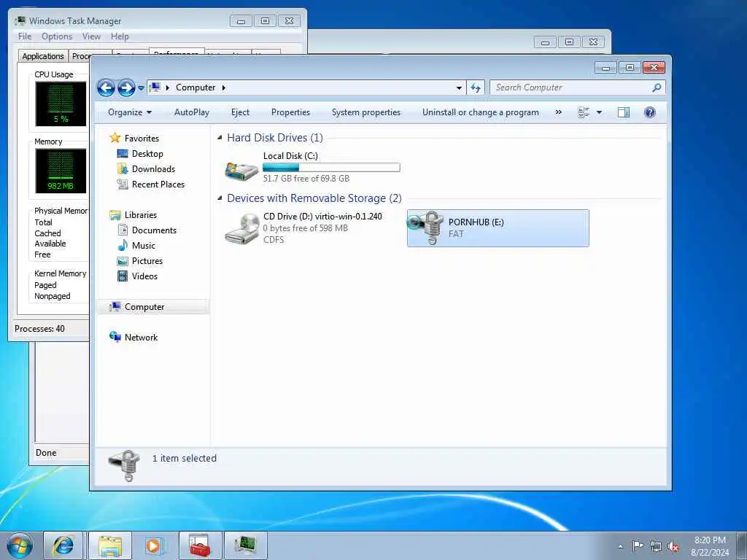The image size is (747, 560).
Task: Select the locked removable drive (E:) icon
Action: (426, 228)
